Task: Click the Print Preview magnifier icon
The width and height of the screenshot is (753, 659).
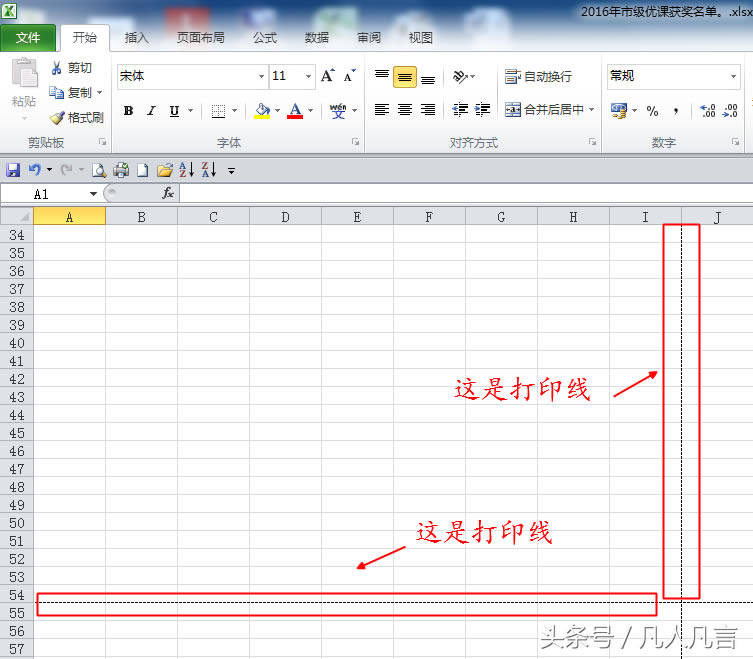Action: click(x=99, y=170)
